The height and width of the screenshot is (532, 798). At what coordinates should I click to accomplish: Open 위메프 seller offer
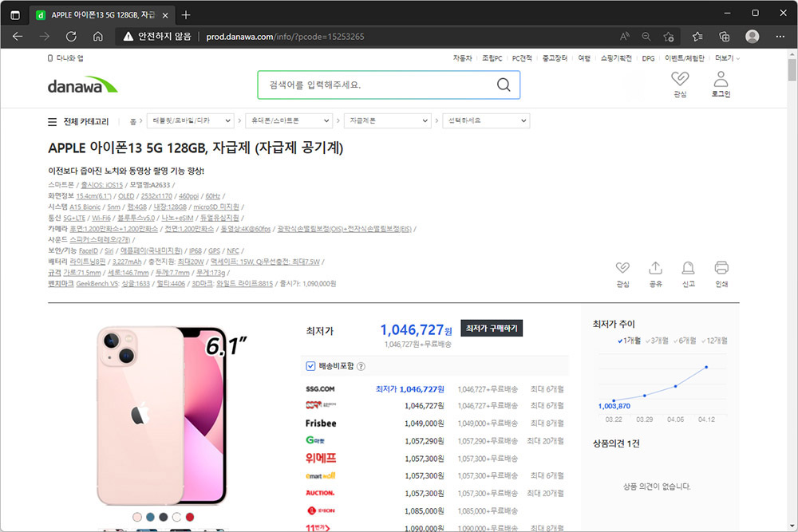click(435, 459)
